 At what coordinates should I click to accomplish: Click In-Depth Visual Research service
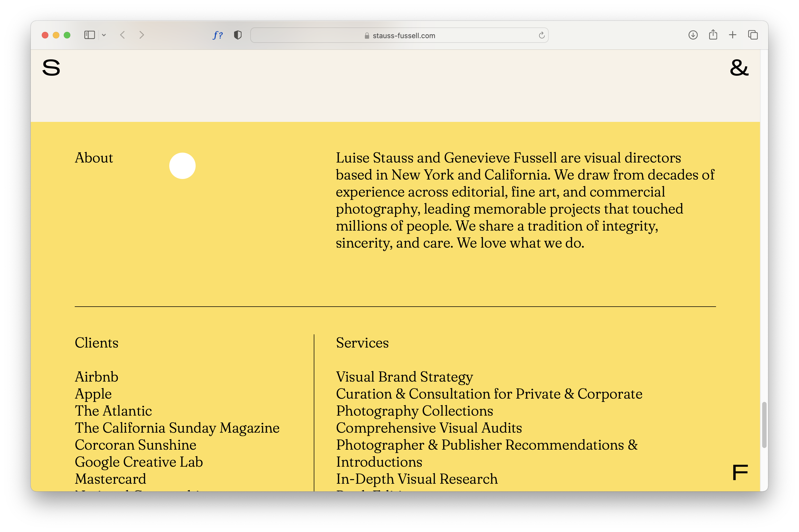[417, 479]
